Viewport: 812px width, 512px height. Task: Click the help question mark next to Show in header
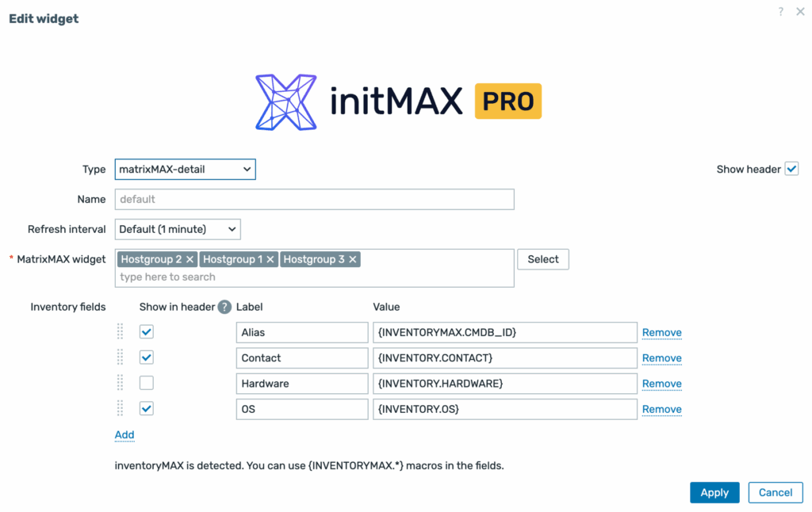(x=224, y=307)
